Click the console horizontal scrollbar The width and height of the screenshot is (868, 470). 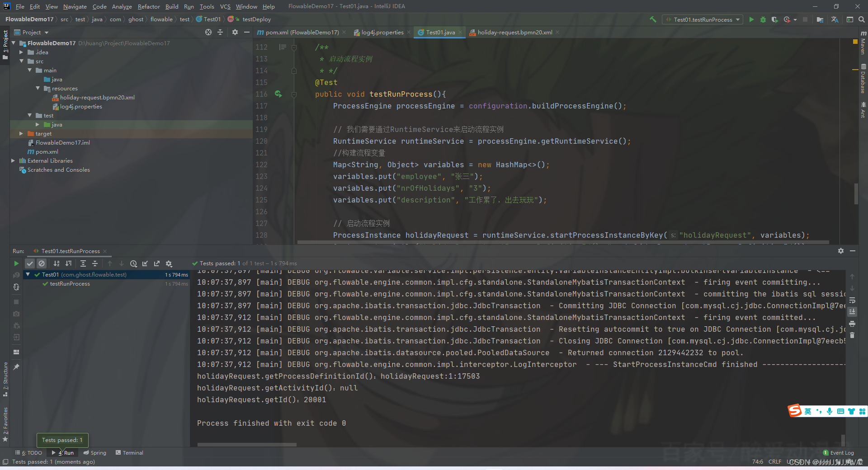pyautogui.click(x=247, y=445)
